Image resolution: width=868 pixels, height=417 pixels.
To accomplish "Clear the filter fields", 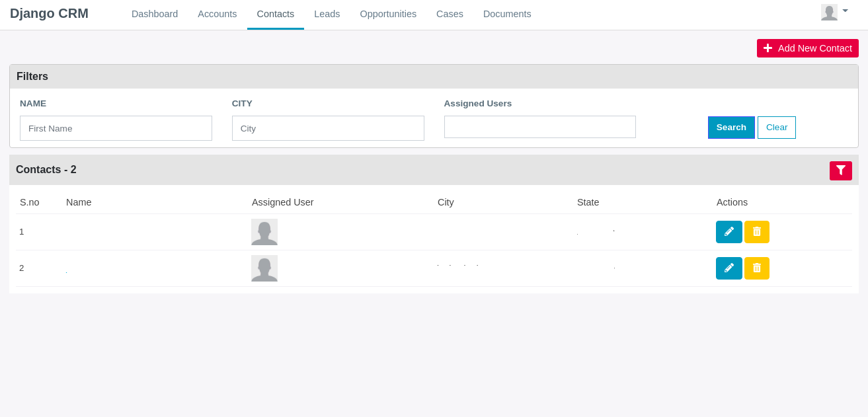I will pos(777,128).
